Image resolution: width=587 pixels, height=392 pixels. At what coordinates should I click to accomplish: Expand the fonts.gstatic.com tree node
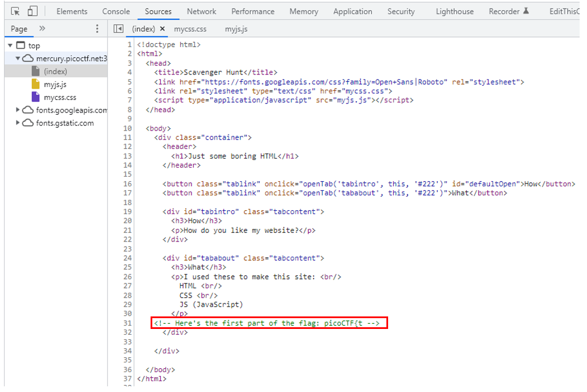click(x=18, y=123)
